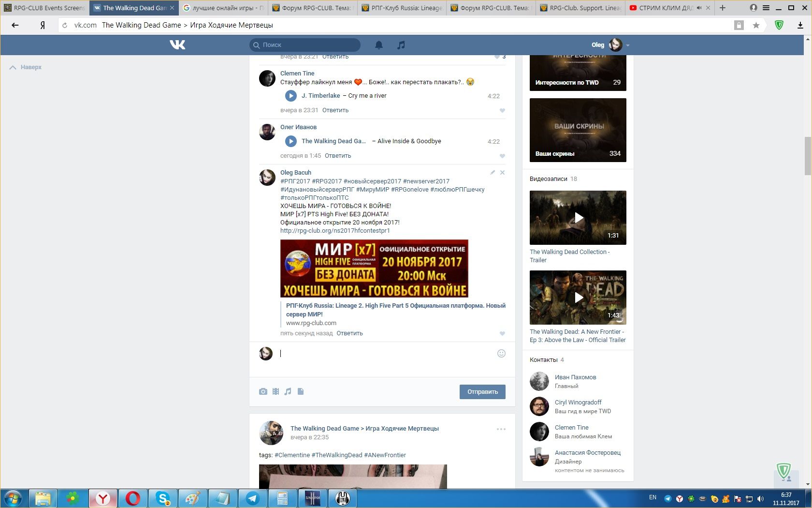Open the green shield Protect icon in address bar
812x508 pixels.
(x=779, y=25)
